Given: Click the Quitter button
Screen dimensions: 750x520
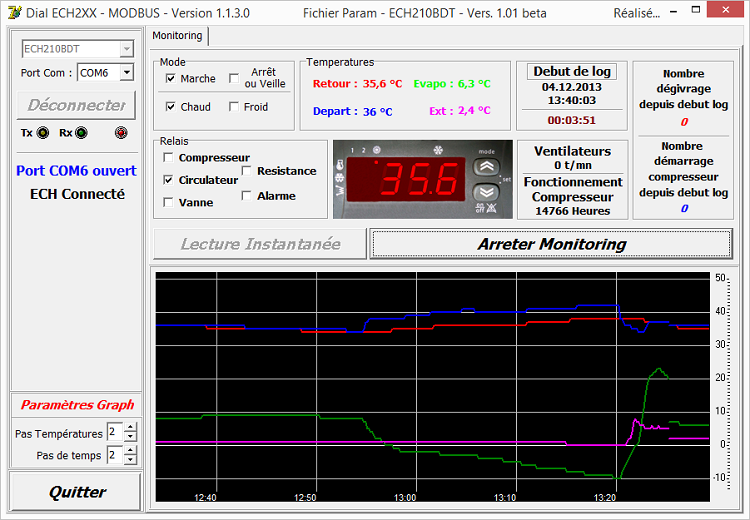Looking at the screenshot, I should tap(77, 492).
